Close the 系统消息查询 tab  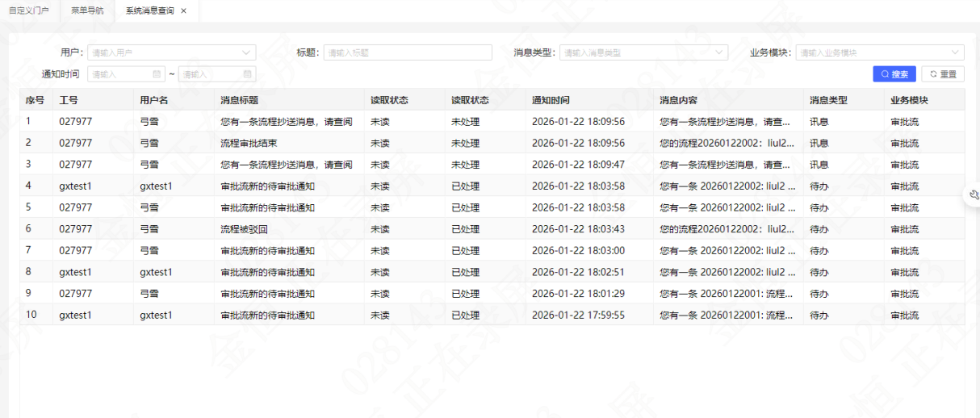pos(184,10)
